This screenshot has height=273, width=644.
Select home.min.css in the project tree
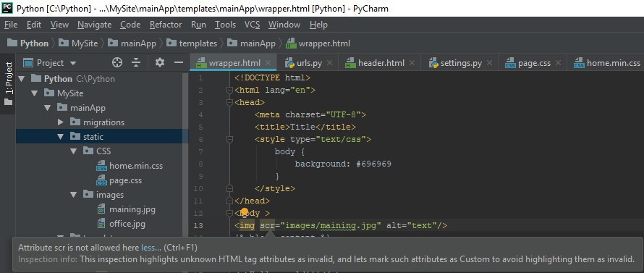click(x=136, y=166)
